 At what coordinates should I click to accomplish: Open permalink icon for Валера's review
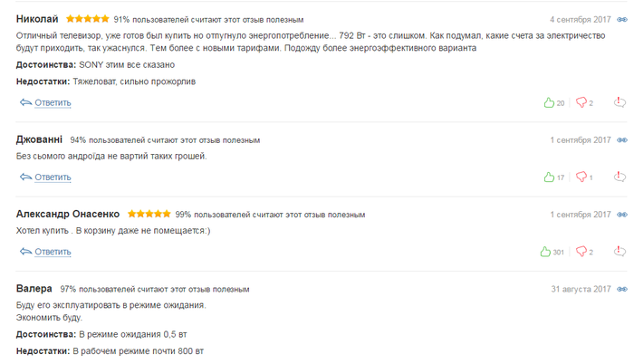click(x=622, y=289)
